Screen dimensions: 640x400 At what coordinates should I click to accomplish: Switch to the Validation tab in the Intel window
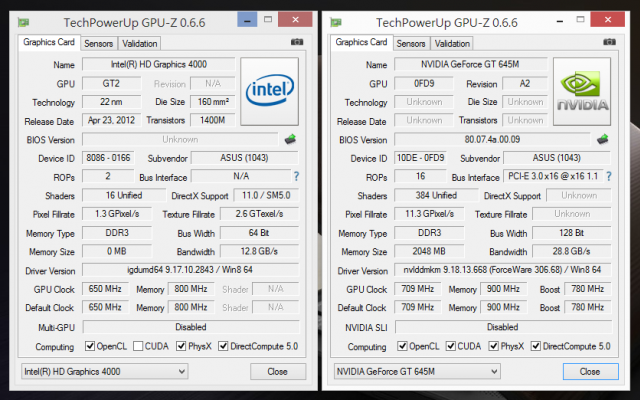(x=140, y=44)
